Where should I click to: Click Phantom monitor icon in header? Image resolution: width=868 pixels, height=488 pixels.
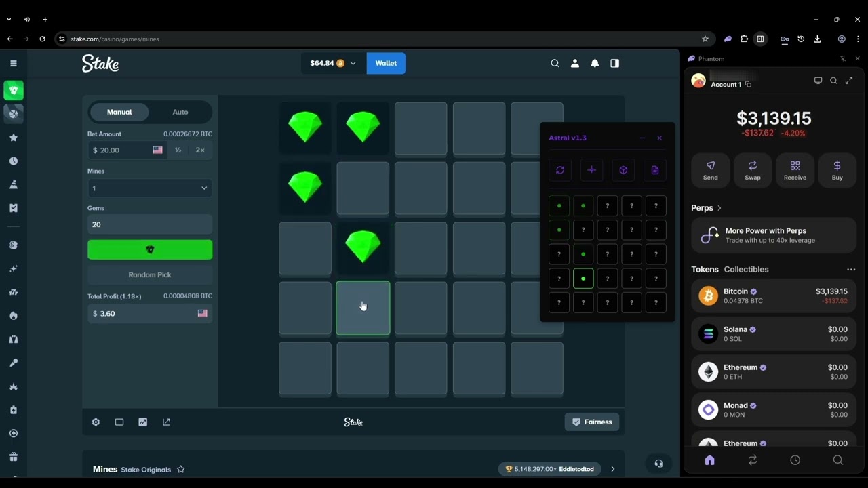818,81
